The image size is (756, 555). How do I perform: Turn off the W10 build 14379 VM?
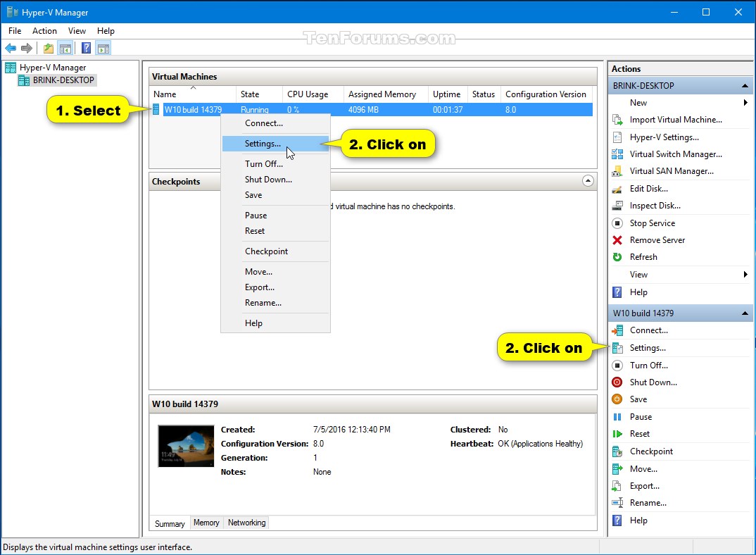click(x=649, y=365)
